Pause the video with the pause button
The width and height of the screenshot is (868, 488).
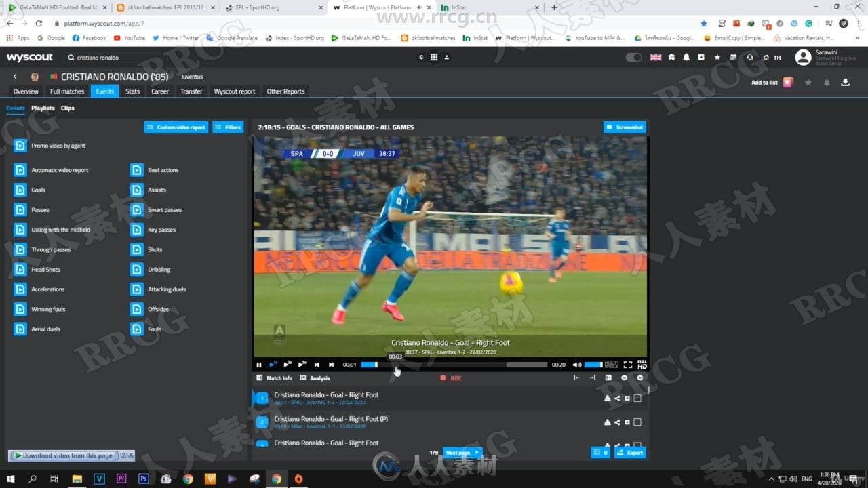point(258,365)
